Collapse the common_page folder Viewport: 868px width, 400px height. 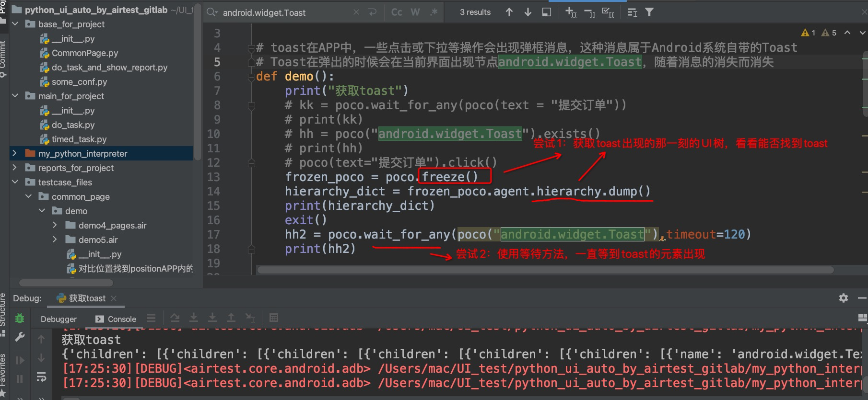pos(28,196)
